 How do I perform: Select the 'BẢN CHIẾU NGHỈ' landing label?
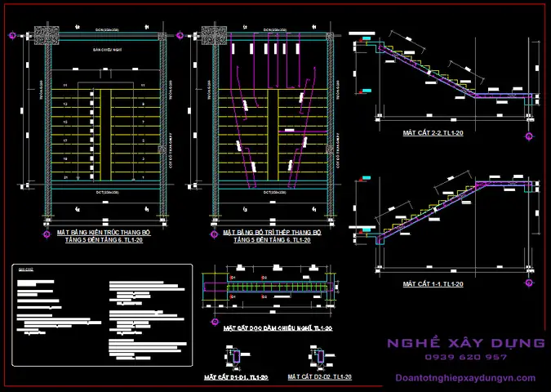point(107,50)
